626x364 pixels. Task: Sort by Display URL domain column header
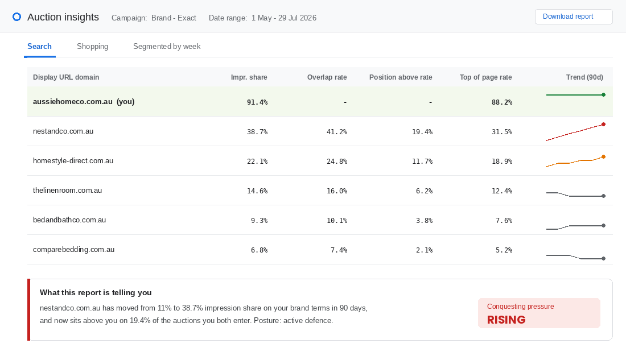pos(66,77)
